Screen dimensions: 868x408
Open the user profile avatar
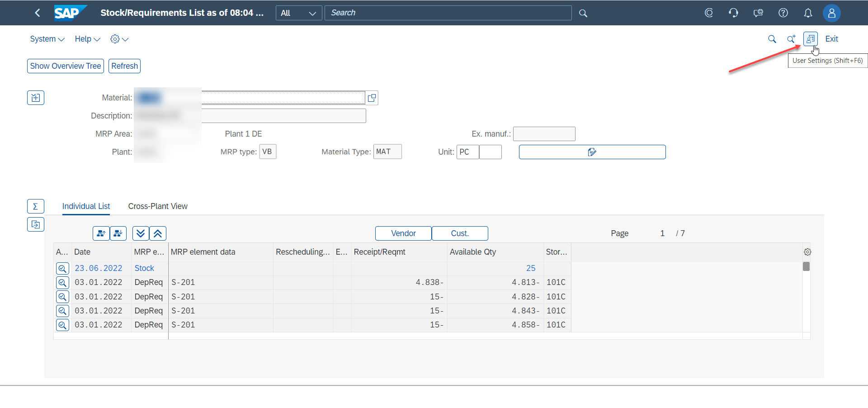pos(831,13)
